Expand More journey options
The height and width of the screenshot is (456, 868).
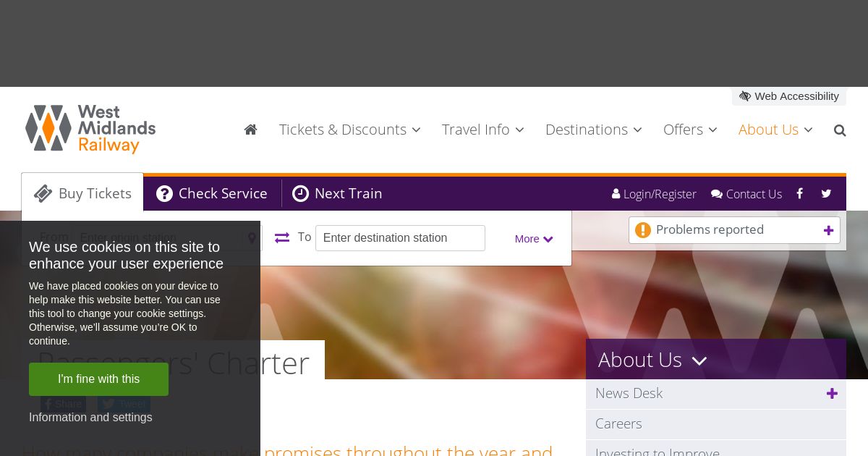pos(534,239)
